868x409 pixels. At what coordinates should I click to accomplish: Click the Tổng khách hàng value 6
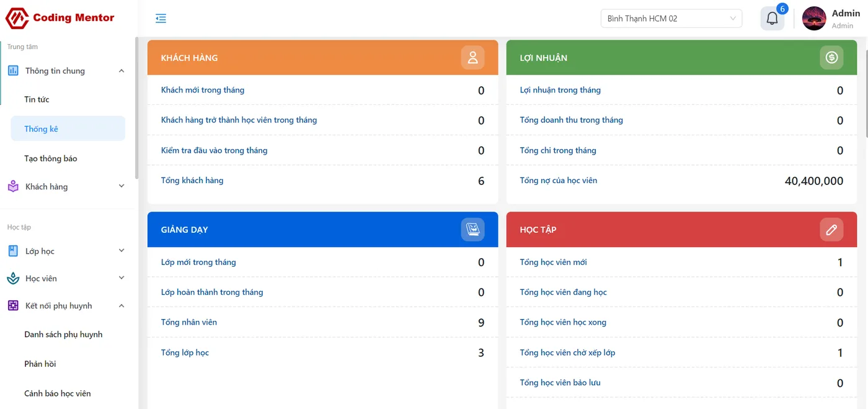[x=481, y=181]
